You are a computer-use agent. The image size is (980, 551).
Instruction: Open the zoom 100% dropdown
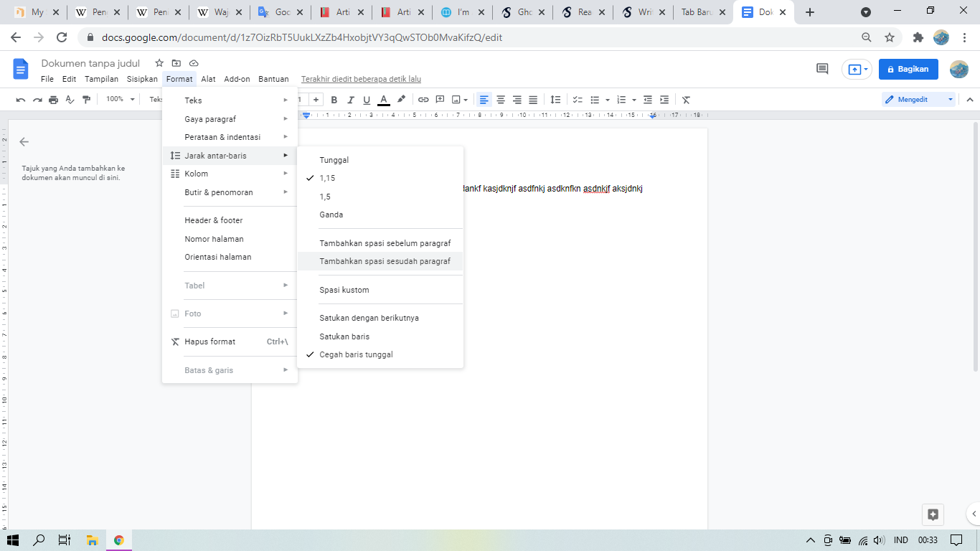120,100
